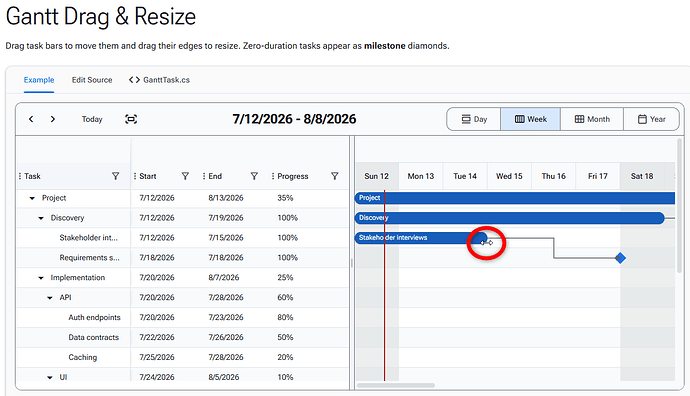Click Project end date 8/13/2026

click(x=226, y=198)
